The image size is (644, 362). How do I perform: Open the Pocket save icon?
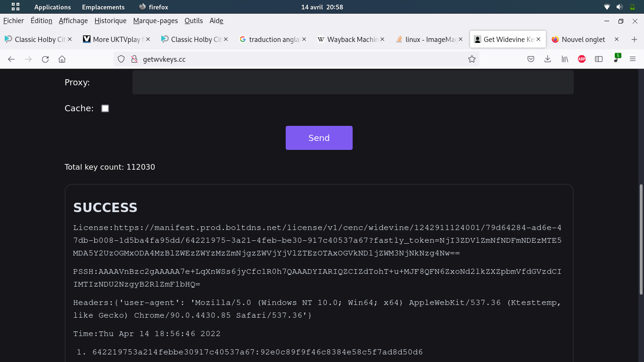(x=530, y=59)
